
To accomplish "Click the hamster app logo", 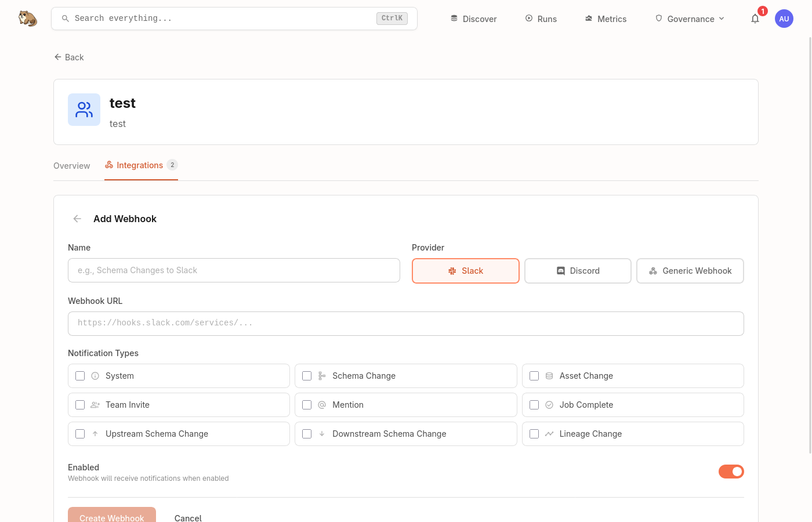I will click(x=27, y=18).
